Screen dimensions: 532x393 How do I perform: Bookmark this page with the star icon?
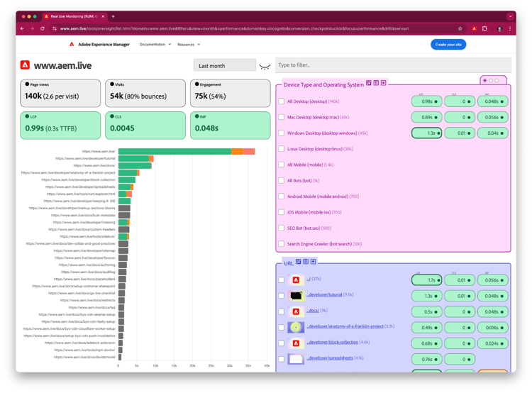click(460, 28)
